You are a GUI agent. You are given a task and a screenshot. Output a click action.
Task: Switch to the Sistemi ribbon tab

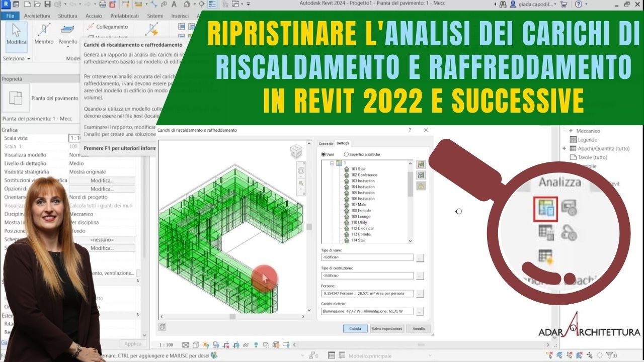155,16
